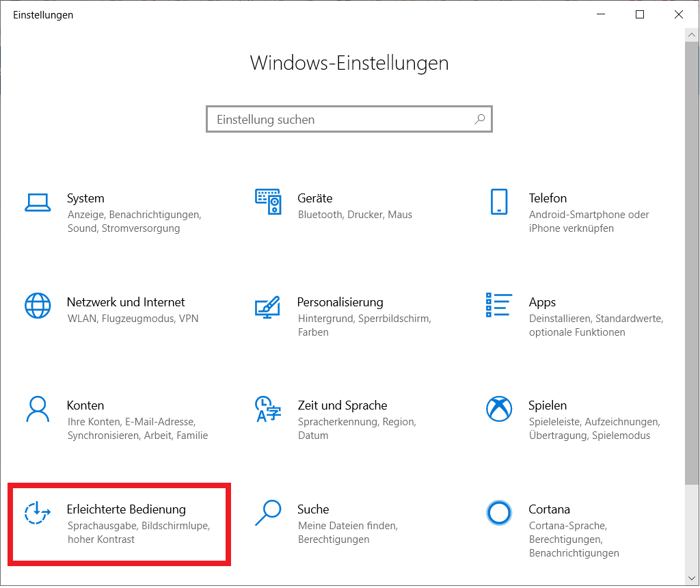The height and width of the screenshot is (588, 700).
Task: Open the Cortana heading
Action: point(549,509)
